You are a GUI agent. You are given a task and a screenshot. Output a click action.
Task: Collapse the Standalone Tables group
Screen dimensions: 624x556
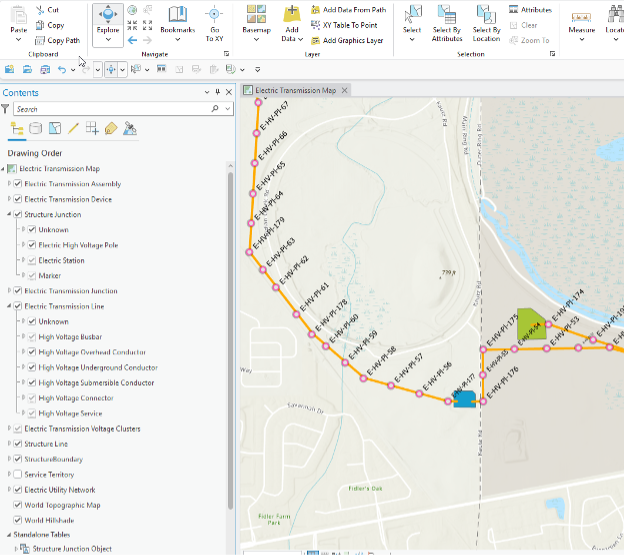click(x=9, y=535)
